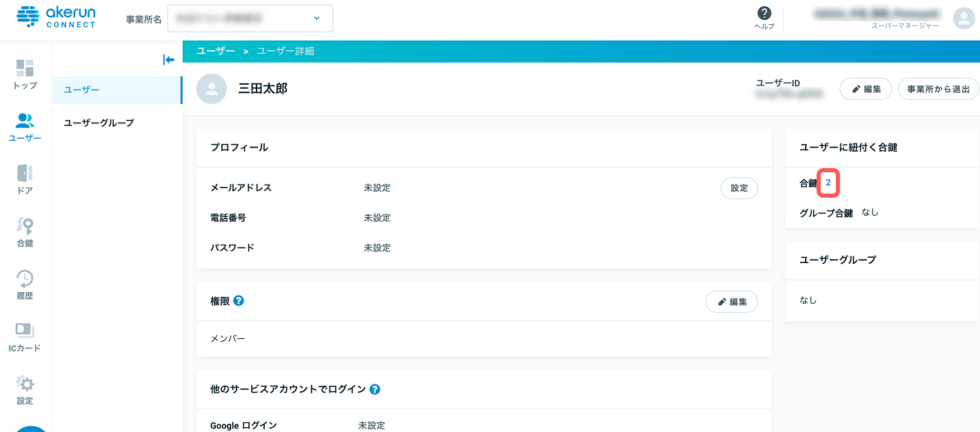
Task: Click the パスワード 未設定 value
Action: 377,248
